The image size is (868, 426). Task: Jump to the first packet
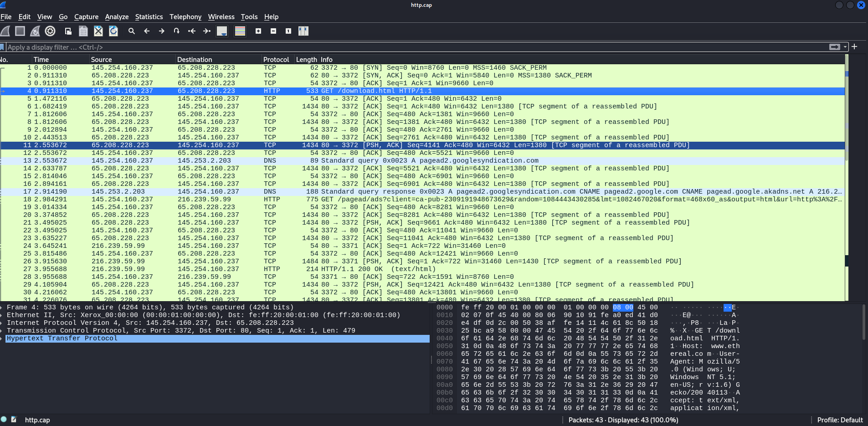192,31
